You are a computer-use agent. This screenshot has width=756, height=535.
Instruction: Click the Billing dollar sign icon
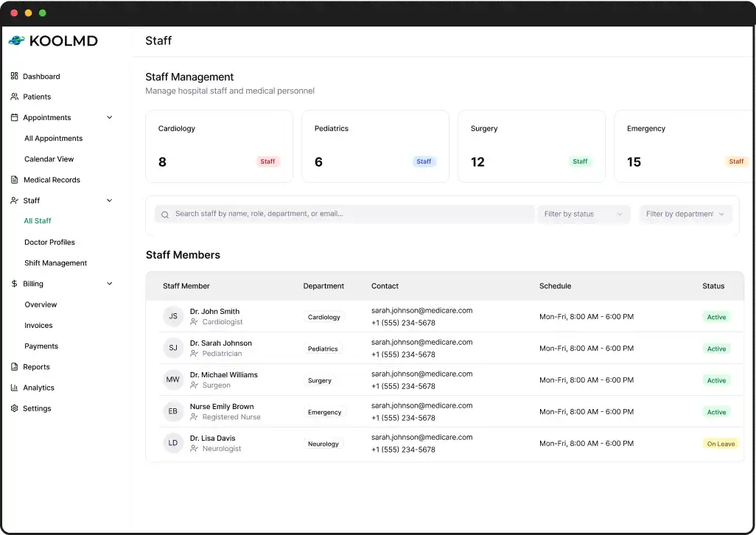pos(15,284)
